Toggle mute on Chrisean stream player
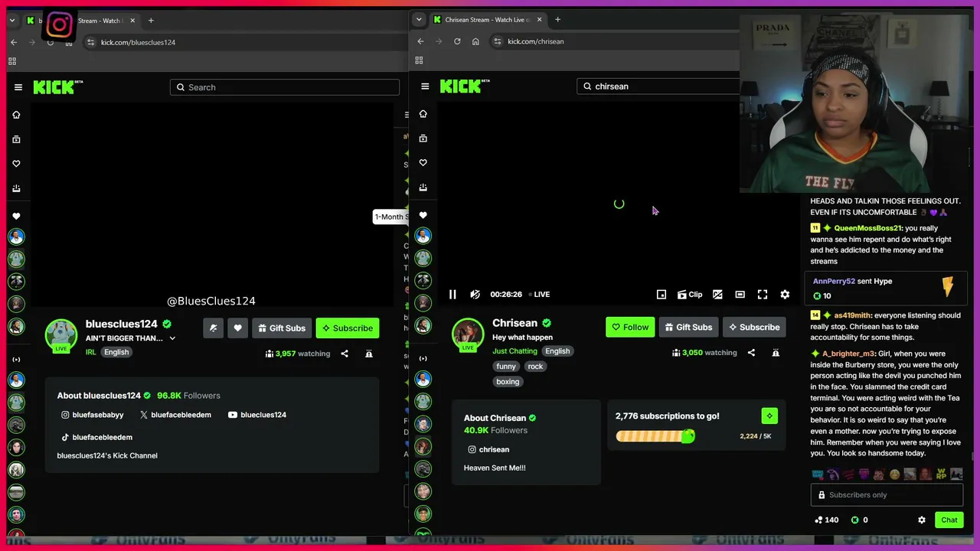 (x=475, y=295)
